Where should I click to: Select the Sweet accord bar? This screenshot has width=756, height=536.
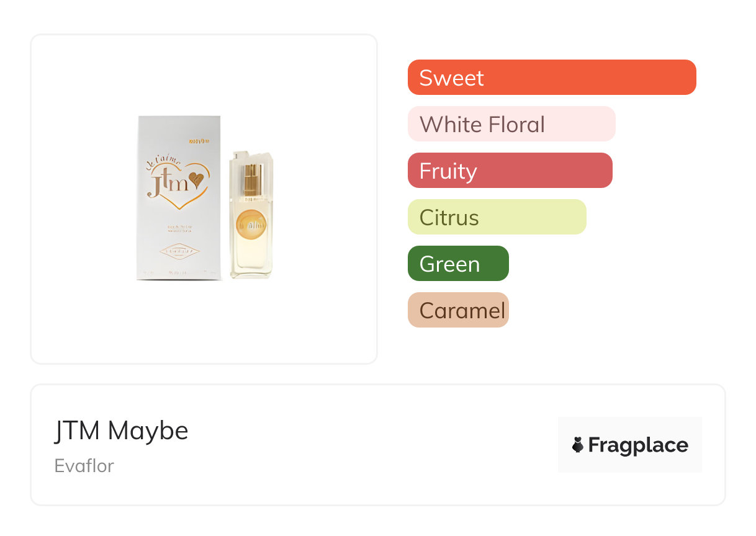coord(551,78)
